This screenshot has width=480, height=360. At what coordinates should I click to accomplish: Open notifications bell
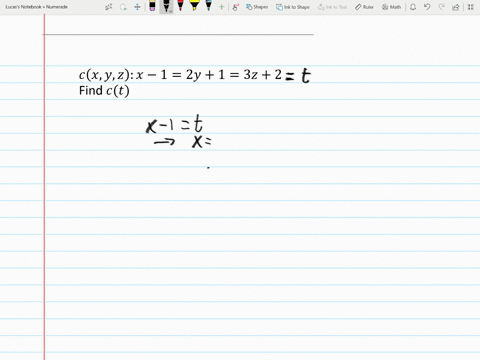point(413,7)
